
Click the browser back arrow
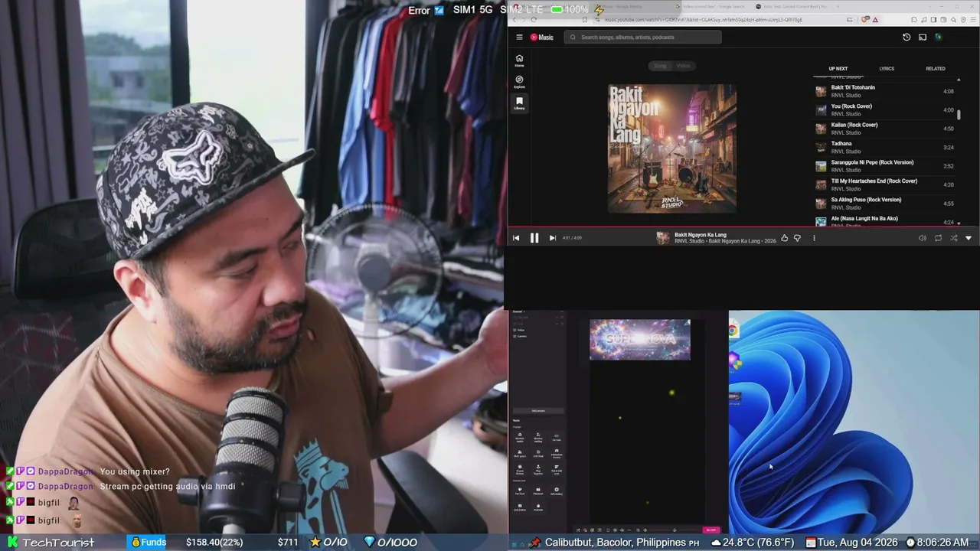[514, 20]
